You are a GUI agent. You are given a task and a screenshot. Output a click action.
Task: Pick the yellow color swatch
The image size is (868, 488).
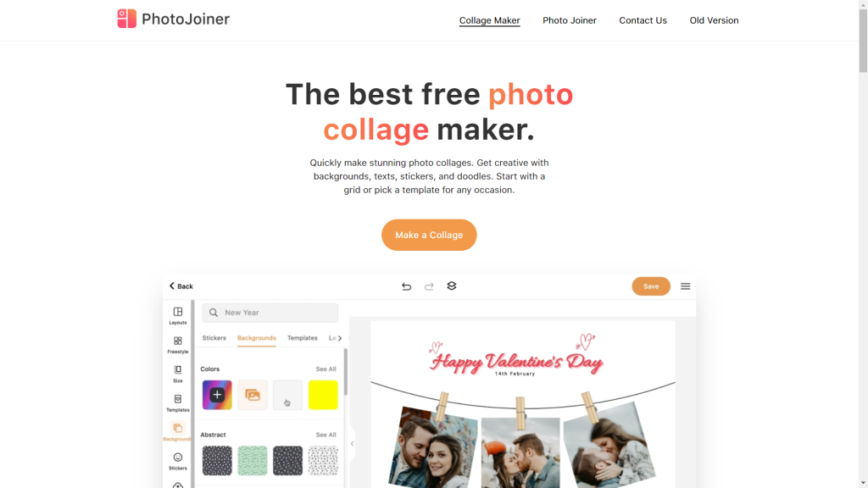point(323,395)
